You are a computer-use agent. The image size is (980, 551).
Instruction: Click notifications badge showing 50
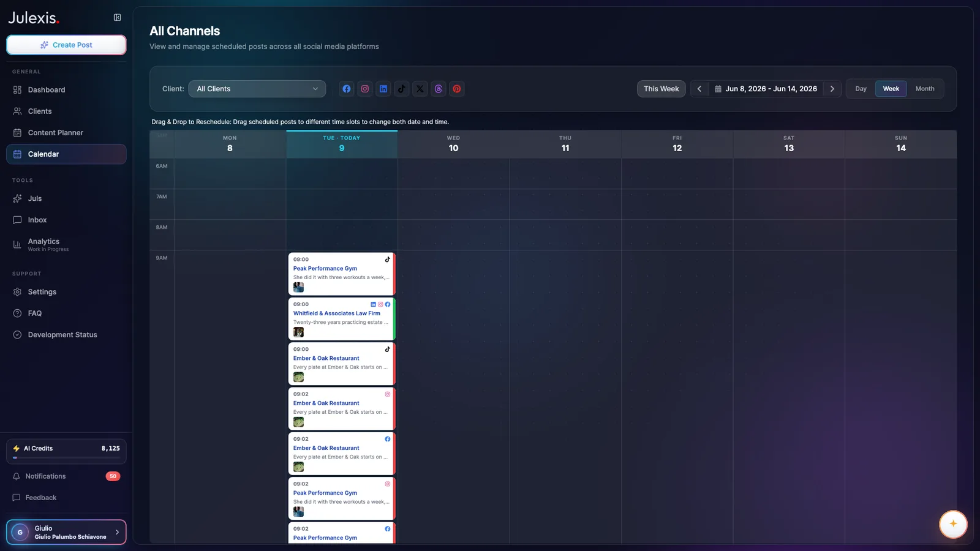pyautogui.click(x=113, y=476)
